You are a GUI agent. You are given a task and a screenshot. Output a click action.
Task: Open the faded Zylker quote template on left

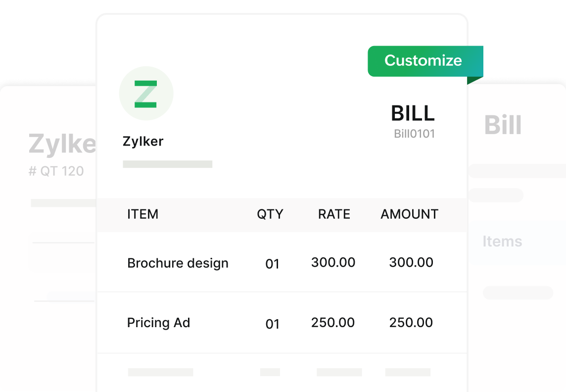pyautogui.click(x=48, y=239)
